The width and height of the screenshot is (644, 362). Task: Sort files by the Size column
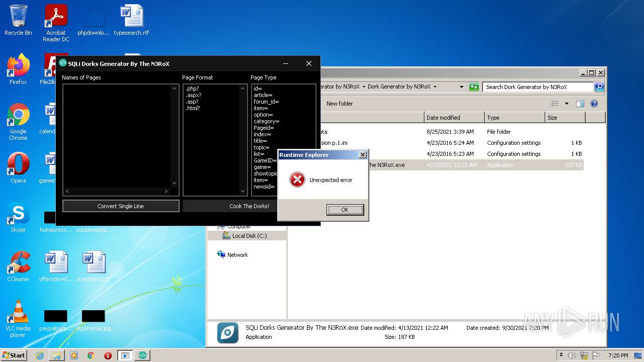coord(565,118)
